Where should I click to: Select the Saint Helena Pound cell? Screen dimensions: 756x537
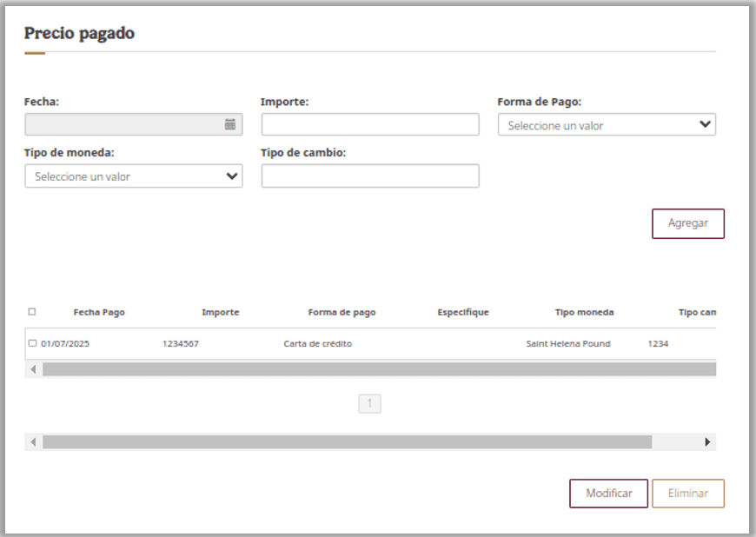(x=568, y=344)
